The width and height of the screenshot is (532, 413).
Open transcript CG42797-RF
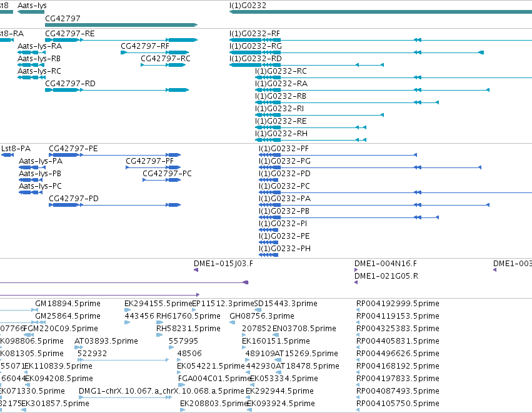(x=145, y=46)
